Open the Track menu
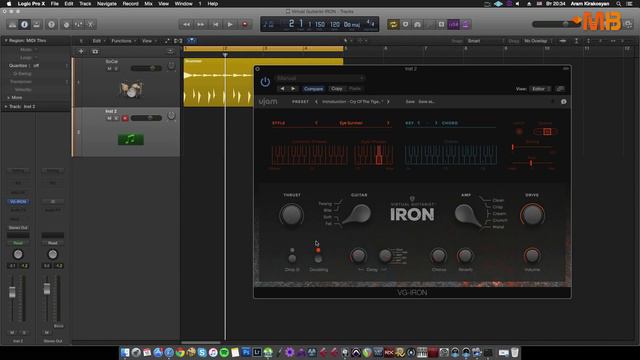Screen dimensions: 640x360 point(85,4)
